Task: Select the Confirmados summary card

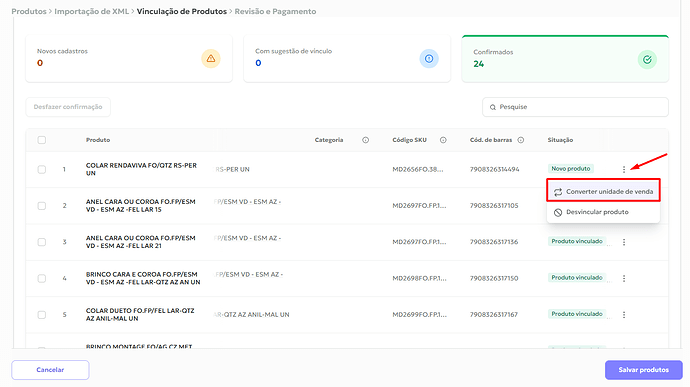Action: pos(565,59)
